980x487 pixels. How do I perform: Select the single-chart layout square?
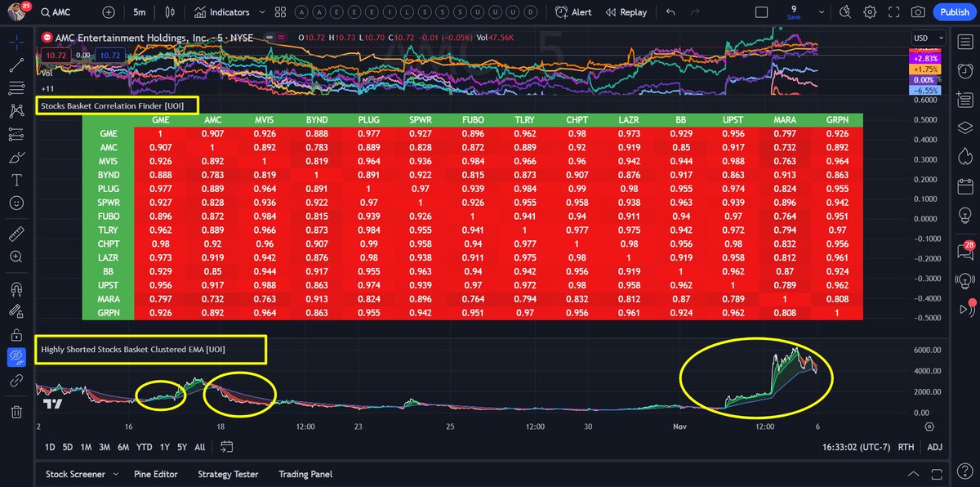coord(761,12)
